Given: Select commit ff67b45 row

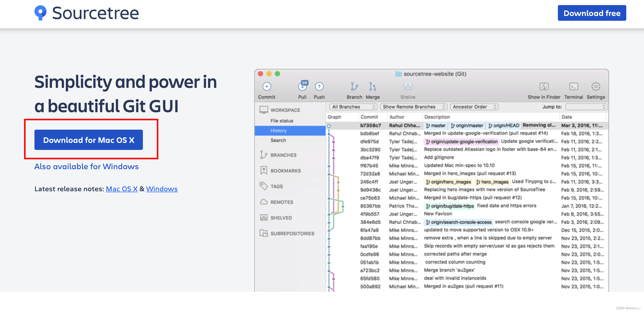Looking at the screenshot, I should (467, 166).
